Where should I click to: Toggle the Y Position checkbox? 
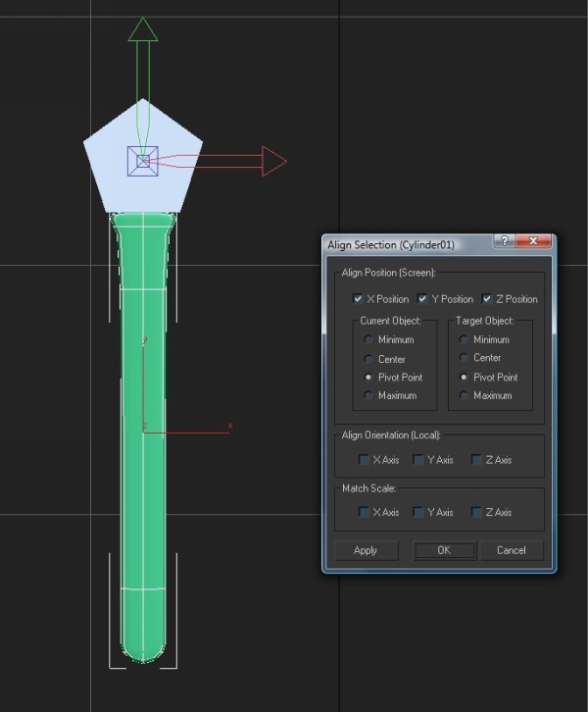click(x=423, y=299)
